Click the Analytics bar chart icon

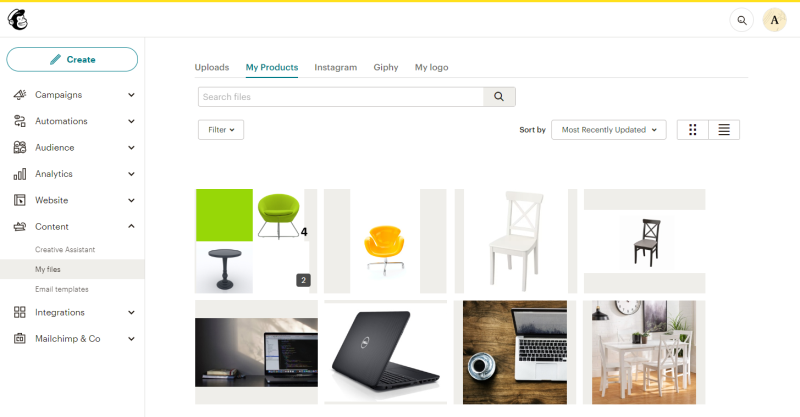tap(20, 174)
